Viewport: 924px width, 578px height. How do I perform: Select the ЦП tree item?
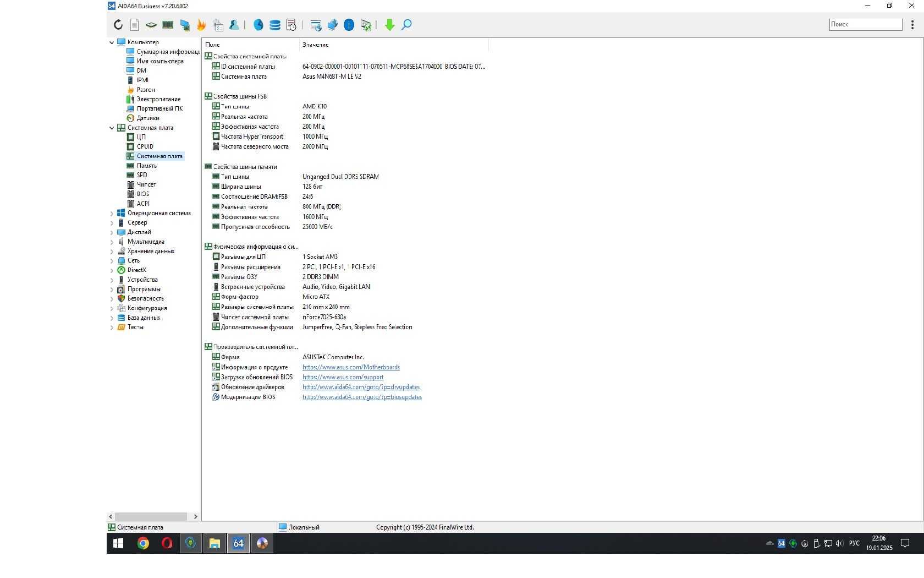141,137
